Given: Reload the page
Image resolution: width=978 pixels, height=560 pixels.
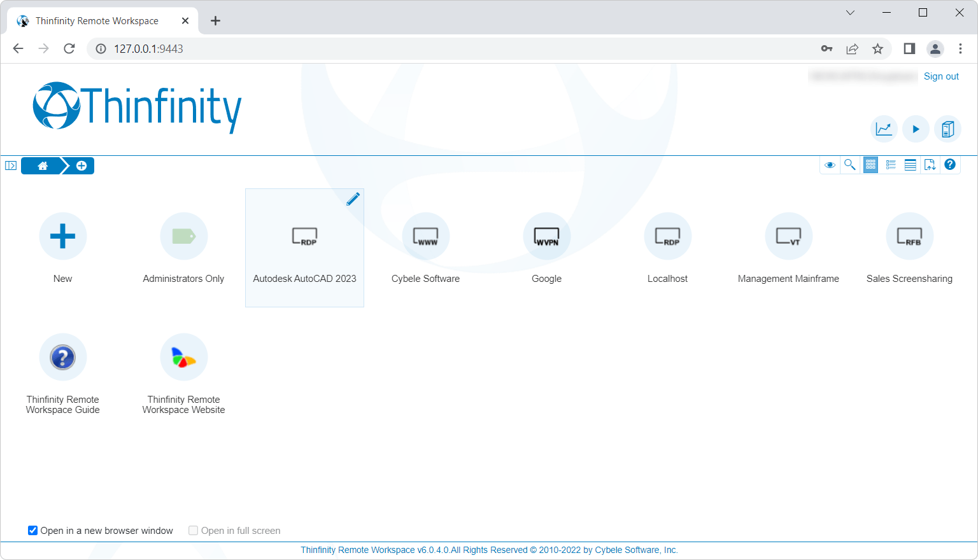Looking at the screenshot, I should tap(69, 48).
